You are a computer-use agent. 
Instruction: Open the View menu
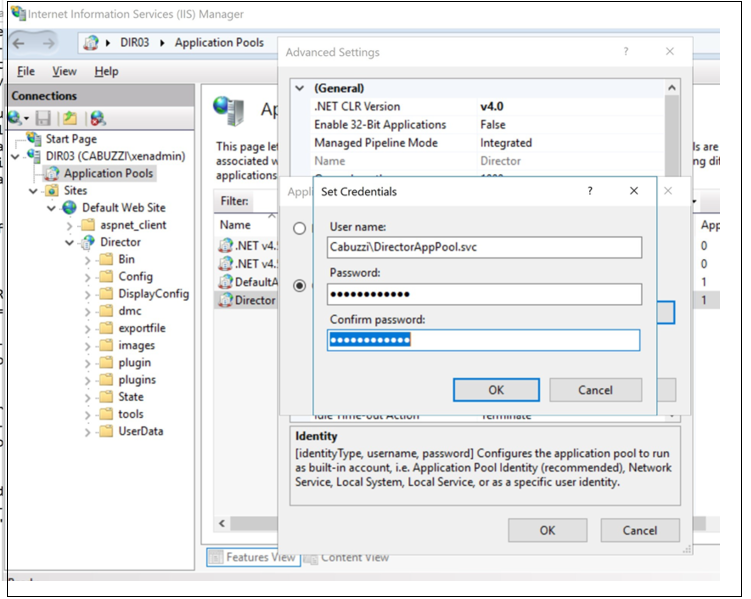64,72
